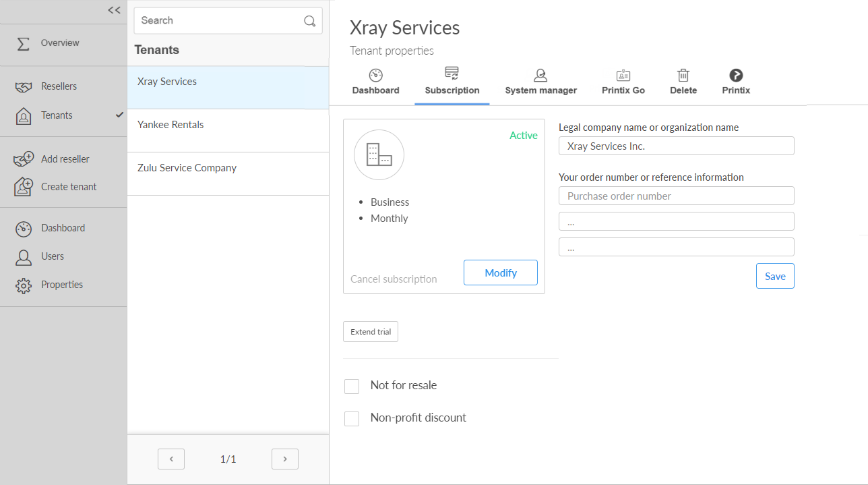Click the Add reseller icon
This screenshot has width=868, height=485.
[x=23, y=159]
